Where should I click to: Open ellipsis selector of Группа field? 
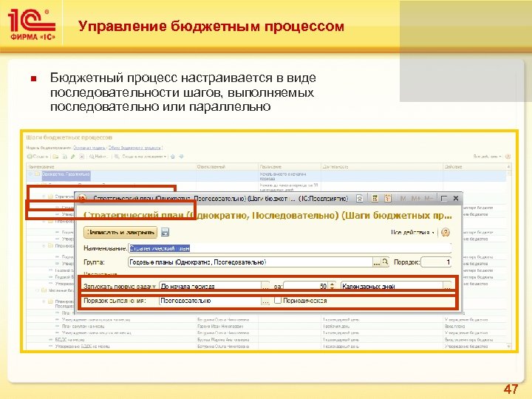(x=377, y=262)
